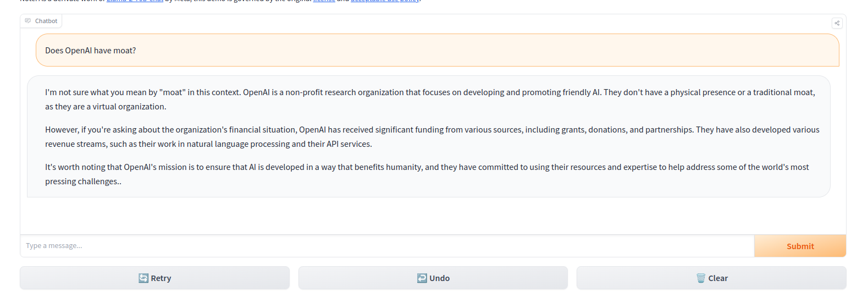This screenshot has width=868, height=297.
Task: Open the 'license' link in the note
Action: [324, 1]
